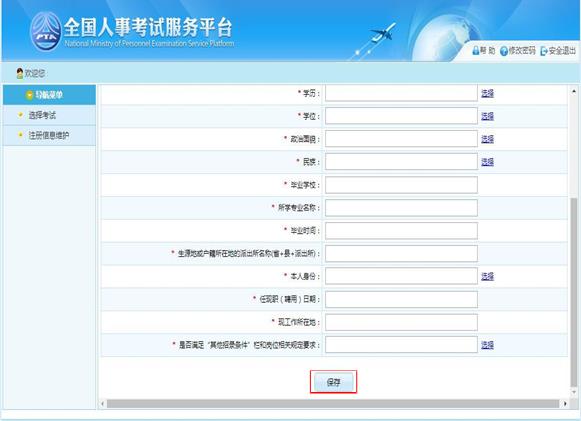Open 选择考试 in navigation menu
The image size is (581, 421).
(x=42, y=115)
